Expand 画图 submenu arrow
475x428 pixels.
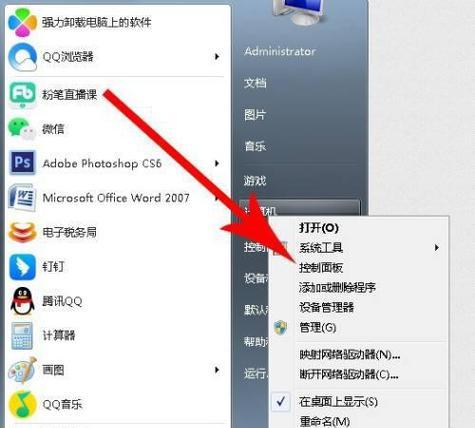coord(217,370)
